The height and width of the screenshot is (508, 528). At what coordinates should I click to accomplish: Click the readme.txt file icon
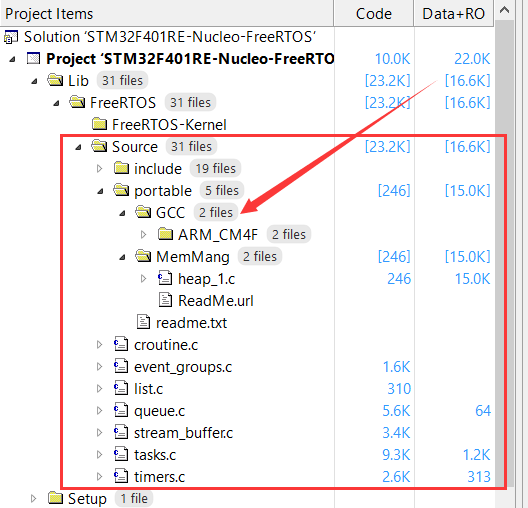pyautogui.click(x=143, y=322)
